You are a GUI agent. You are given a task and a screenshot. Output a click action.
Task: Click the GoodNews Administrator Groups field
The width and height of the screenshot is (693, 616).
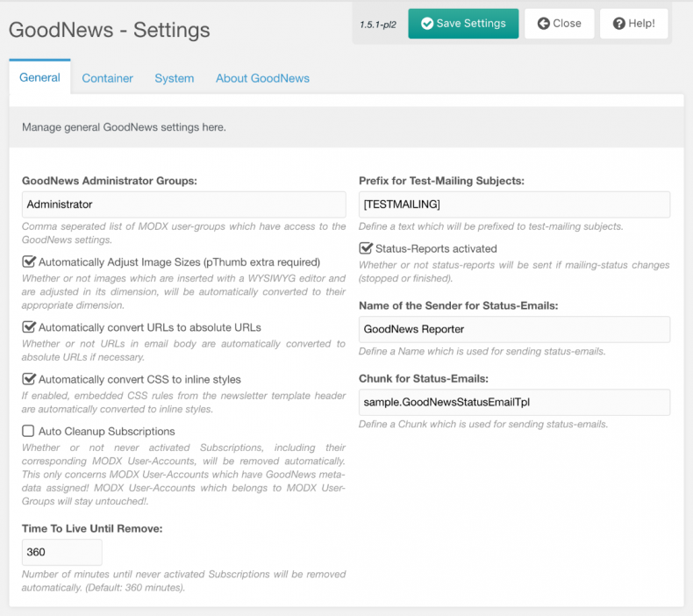pyautogui.click(x=184, y=204)
